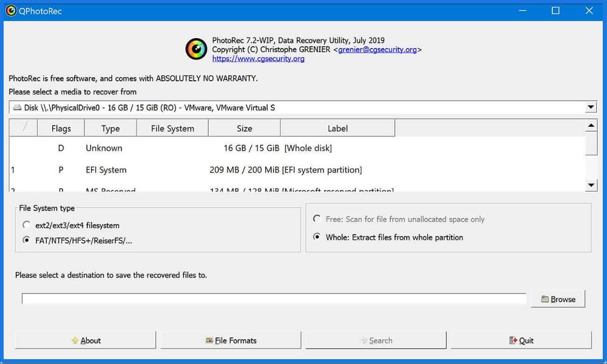Click the partition list scroll-up arrow
The height and width of the screenshot is (364, 607).
[591, 126]
